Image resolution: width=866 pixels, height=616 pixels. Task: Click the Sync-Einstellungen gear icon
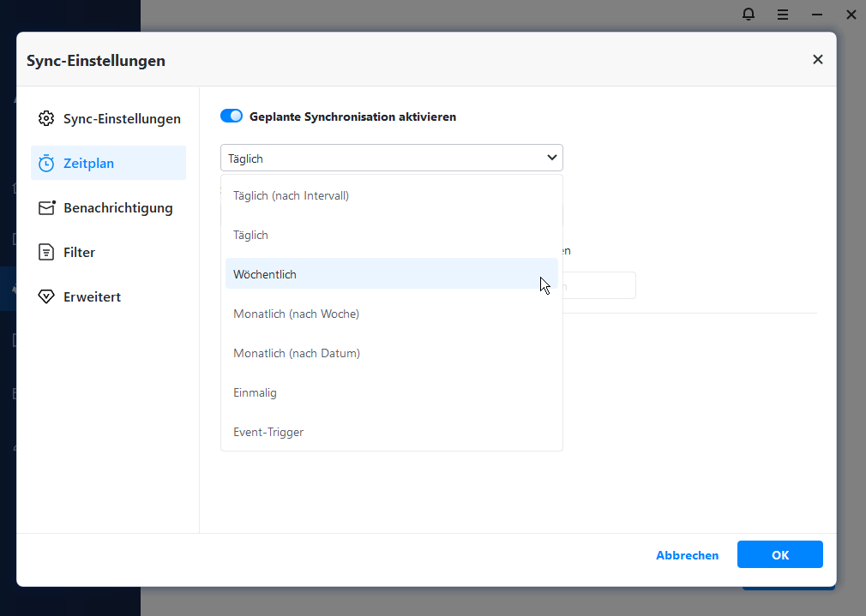pos(46,119)
